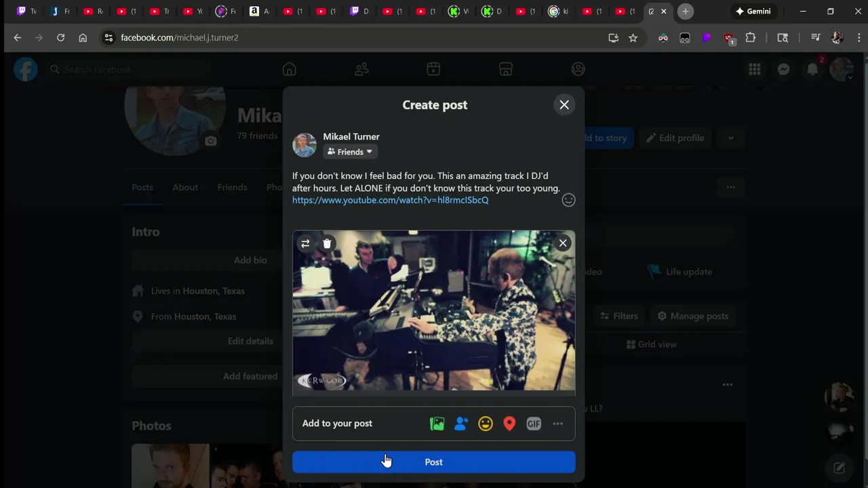This screenshot has height=488, width=868.
Task: Click the video preview thumbnail
Action: (434, 310)
